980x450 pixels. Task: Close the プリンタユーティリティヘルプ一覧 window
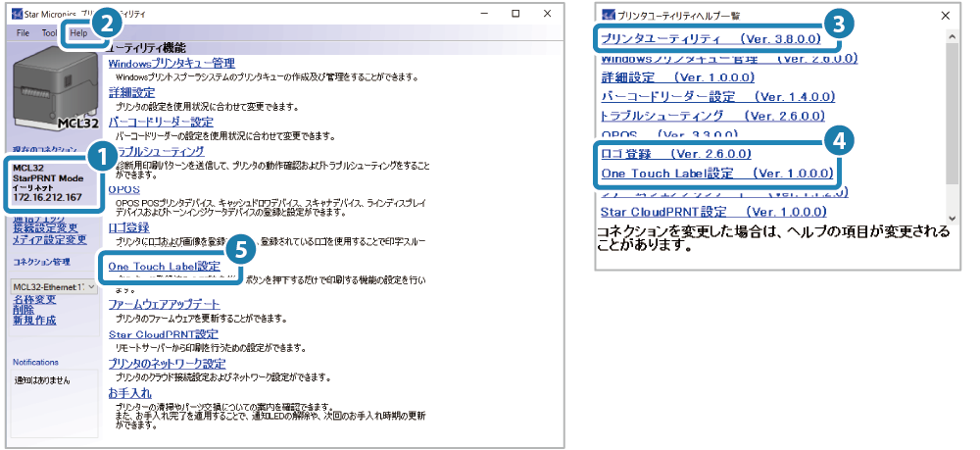click(945, 16)
